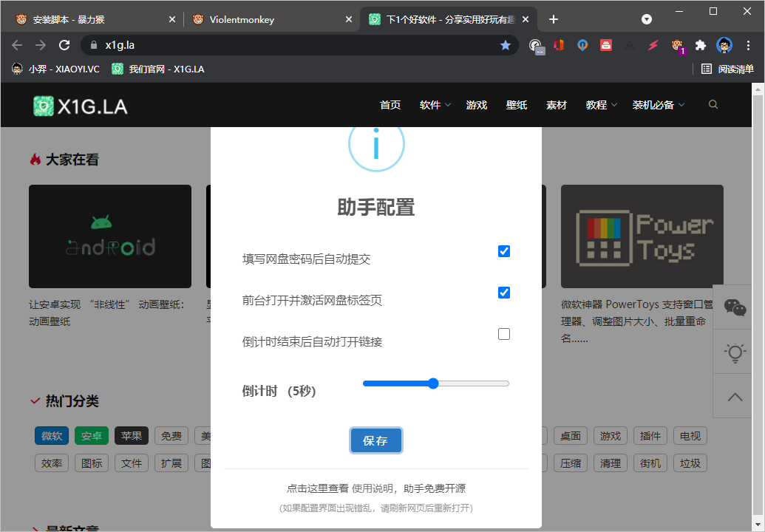Image resolution: width=765 pixels, height=532 pixels.
Task: Click the scroll-to-top chevron icon
Action: pyautogui.click(x=735, y=397)
